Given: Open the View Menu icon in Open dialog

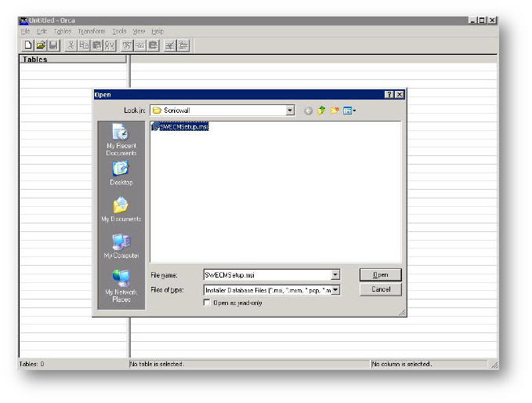Looking at the screenshot, I should (349, 111).
